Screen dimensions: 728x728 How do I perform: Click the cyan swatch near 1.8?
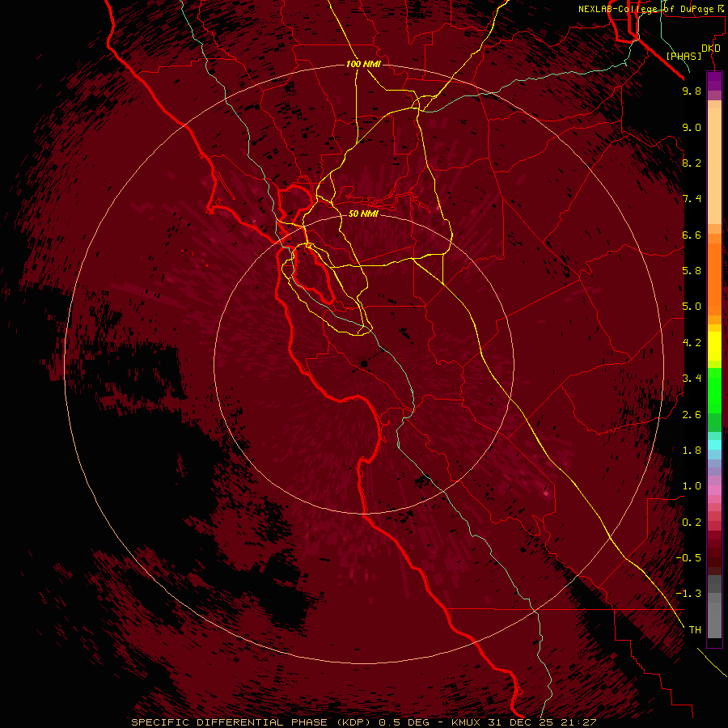(714, 445)
